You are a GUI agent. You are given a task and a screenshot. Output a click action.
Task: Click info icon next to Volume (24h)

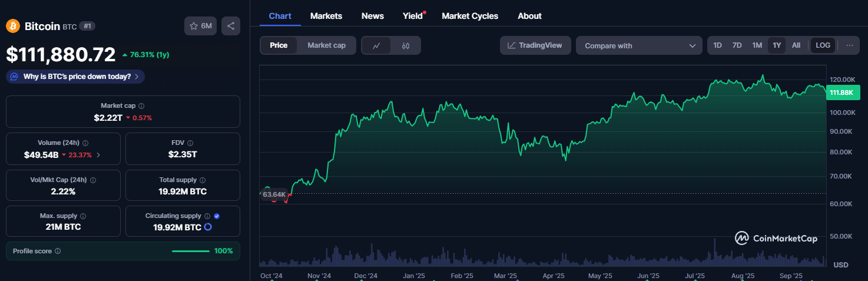coord(86,143)
